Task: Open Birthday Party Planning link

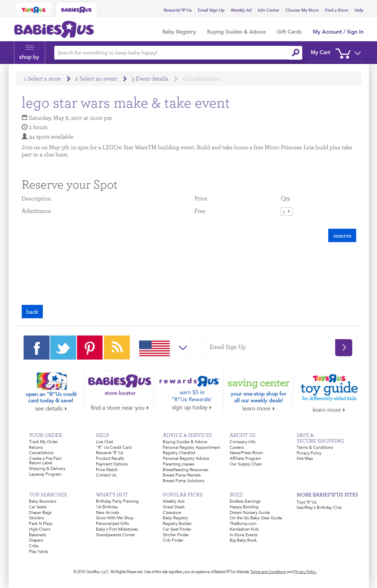Action: (117, 501)
